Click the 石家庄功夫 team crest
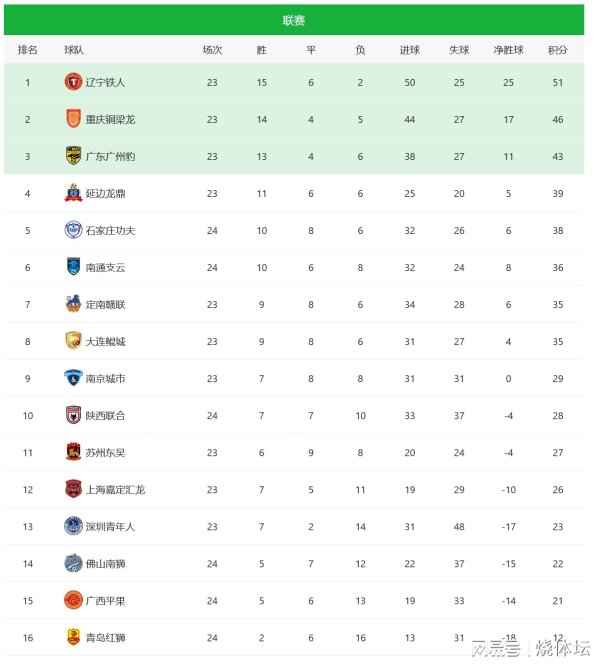Image resolution: width=600 pixels, height=665 pixels. 73,230
